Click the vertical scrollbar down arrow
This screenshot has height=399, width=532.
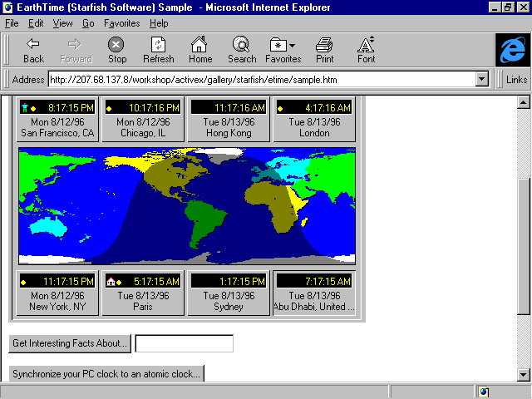point(524,373)
